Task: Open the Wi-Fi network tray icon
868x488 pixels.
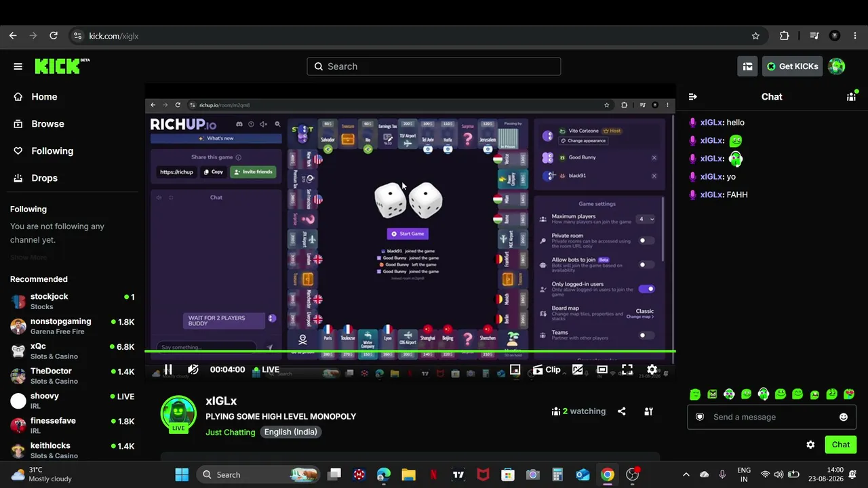Action: pyautogui.click(x=766, y=474)
